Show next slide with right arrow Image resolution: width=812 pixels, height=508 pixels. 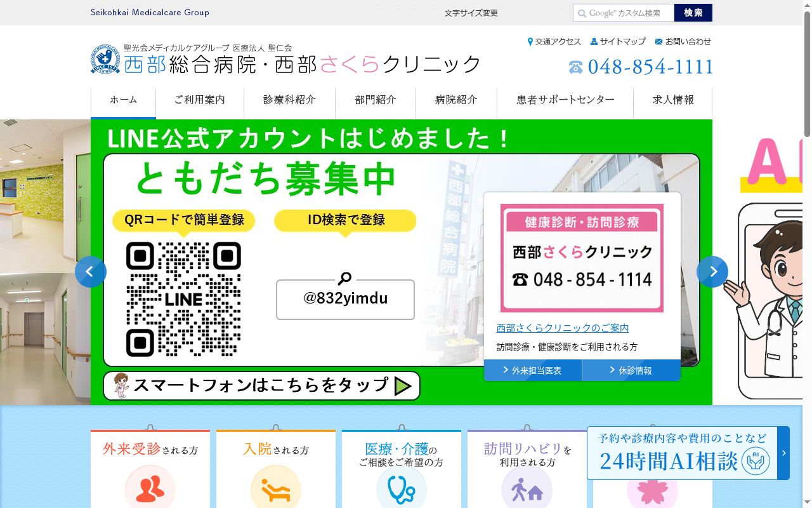[712, 272]
